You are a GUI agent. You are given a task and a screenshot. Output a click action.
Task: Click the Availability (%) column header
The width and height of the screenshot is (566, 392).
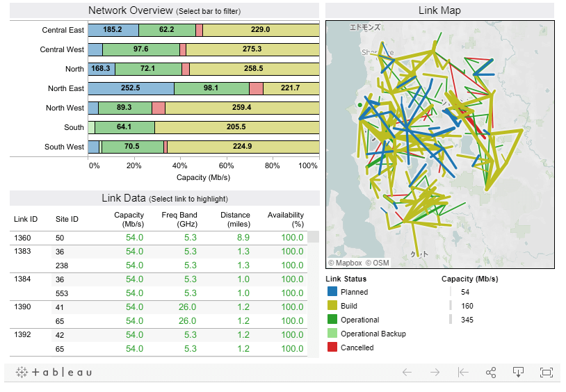point(286,220)
